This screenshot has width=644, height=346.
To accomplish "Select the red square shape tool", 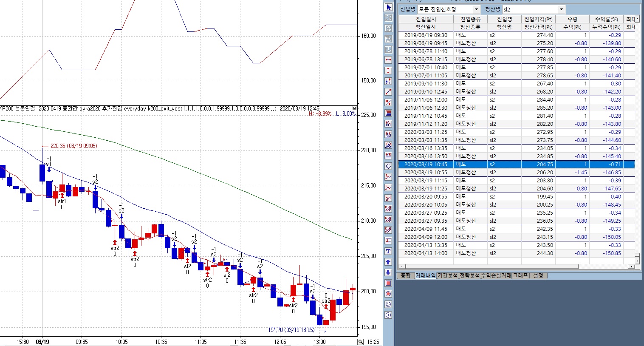I will (x=388, y=283).
